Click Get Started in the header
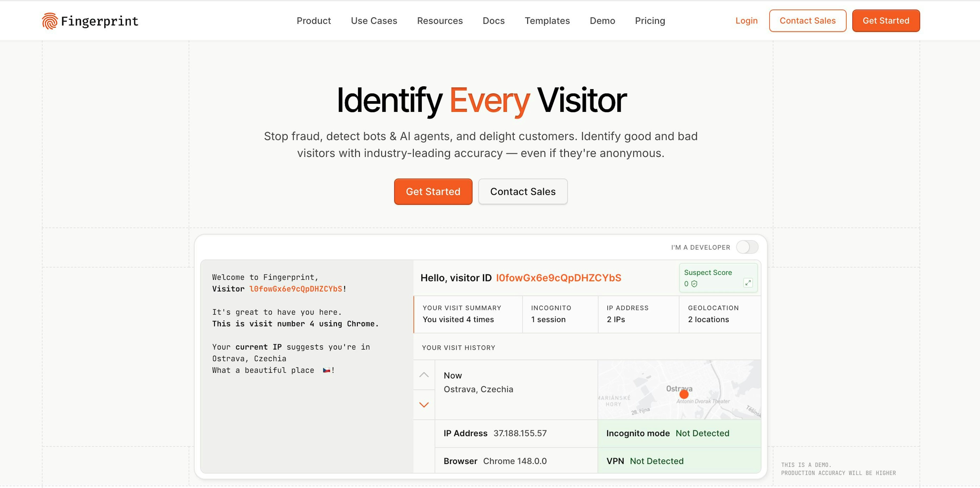980x488 pixels. tap(886, 20)
